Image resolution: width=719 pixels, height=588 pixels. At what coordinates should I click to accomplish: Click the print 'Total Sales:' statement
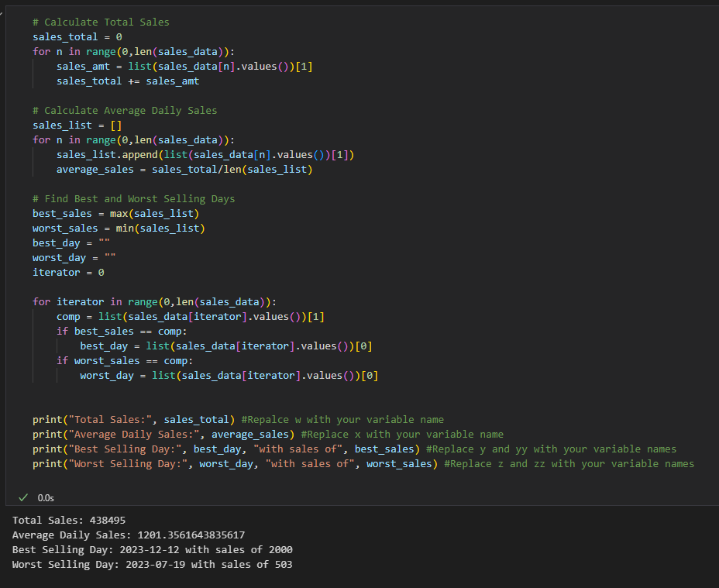pos(134,420)
